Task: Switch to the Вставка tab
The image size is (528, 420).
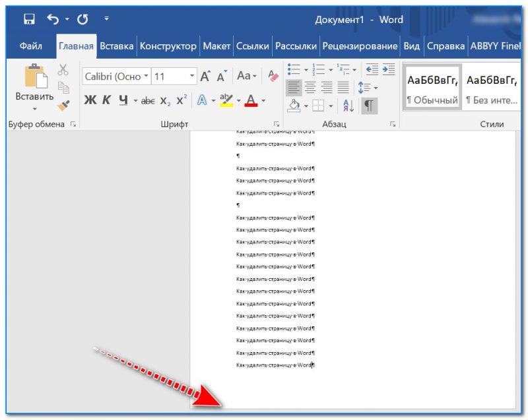Action: pyautogui.click(x=117, y=46)
